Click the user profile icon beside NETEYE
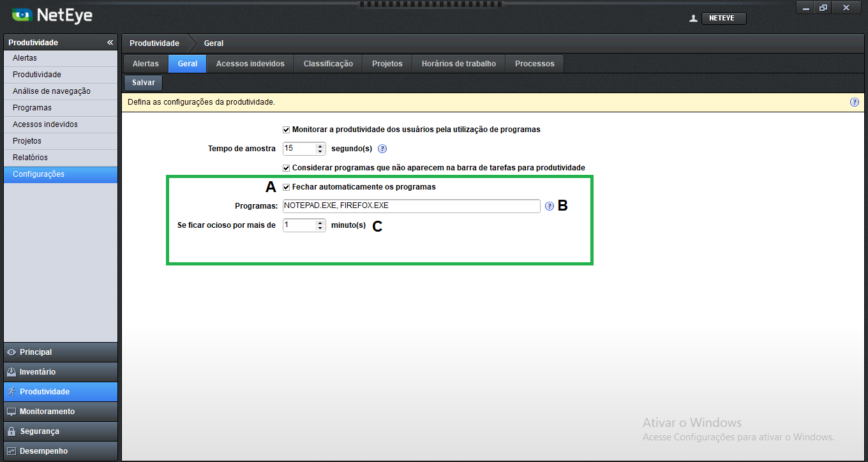 [x=693, y=19]
